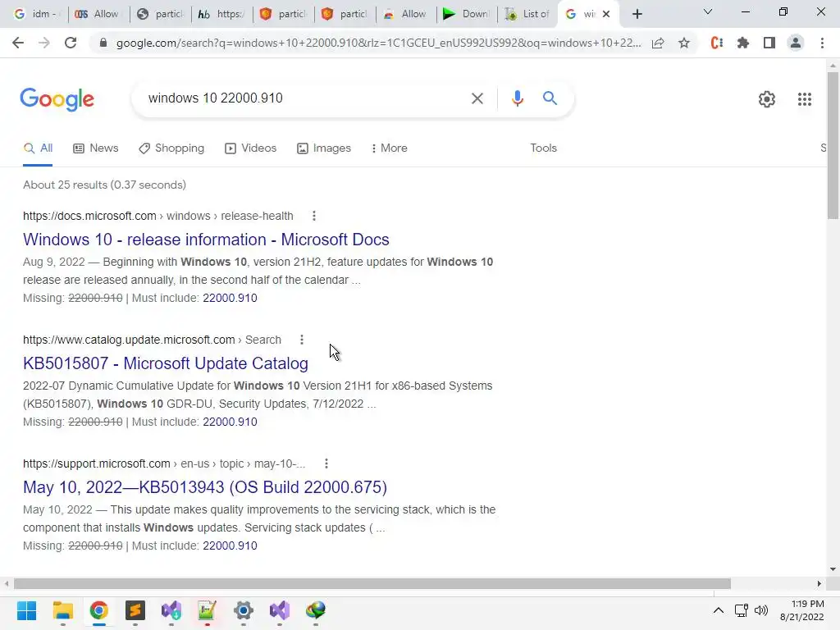Viewport: 840px width, 630px height.
Task: Open the tab search dropdown
Action: pyautogui.click(x=708, y=11)
